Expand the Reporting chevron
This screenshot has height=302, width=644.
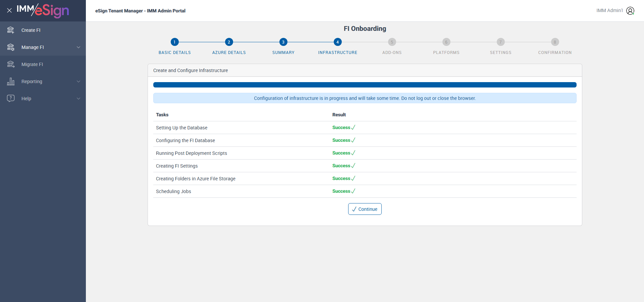click(x=78, y=81)
